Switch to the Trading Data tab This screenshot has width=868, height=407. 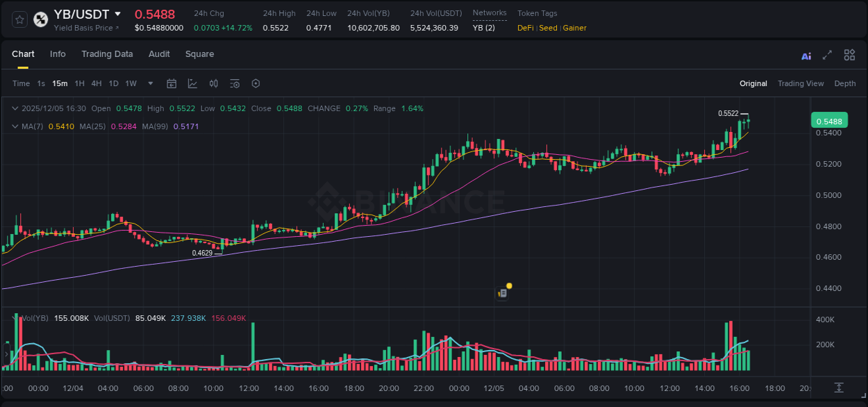coord(107,54)
